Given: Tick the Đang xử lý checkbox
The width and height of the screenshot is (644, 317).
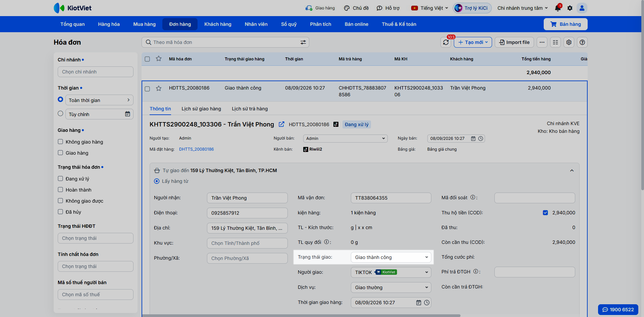Looking at the screenshot, I should (x=60, y=178).
